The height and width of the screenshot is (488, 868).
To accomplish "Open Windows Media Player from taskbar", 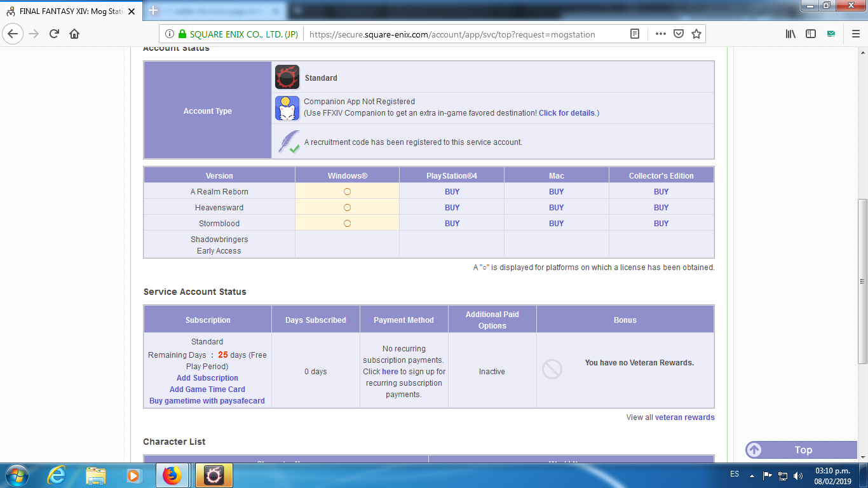I will click(133, 475).
